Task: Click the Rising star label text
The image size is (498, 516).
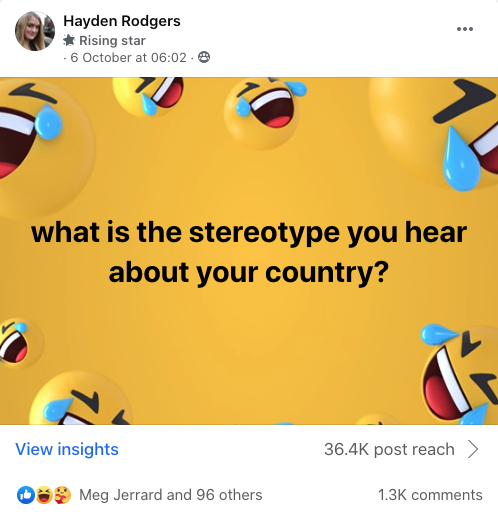Action: pos(112,41)
